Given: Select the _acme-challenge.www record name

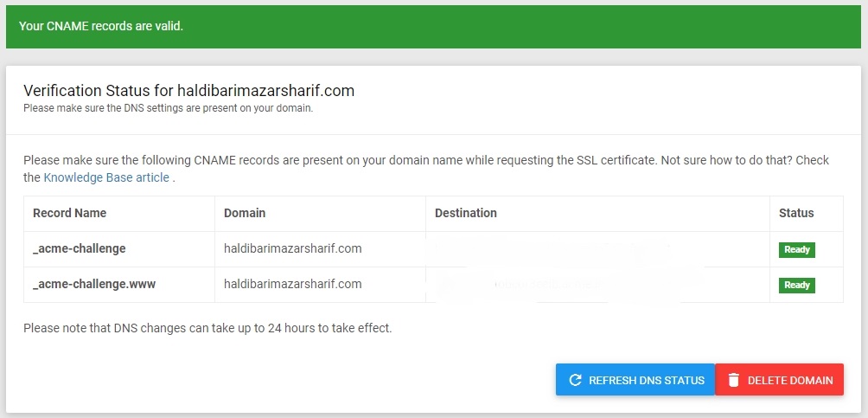Looking at the screenshot, I should tap(93, 284).
